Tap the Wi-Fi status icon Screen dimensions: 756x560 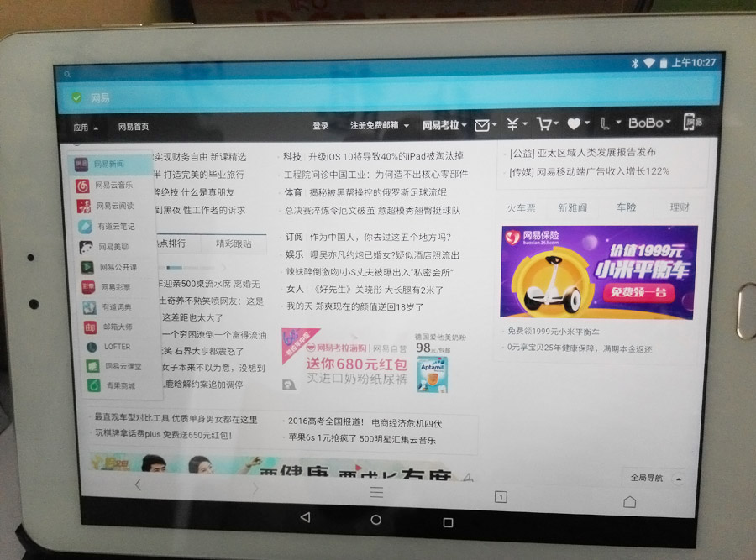click(x=649, y=63)
